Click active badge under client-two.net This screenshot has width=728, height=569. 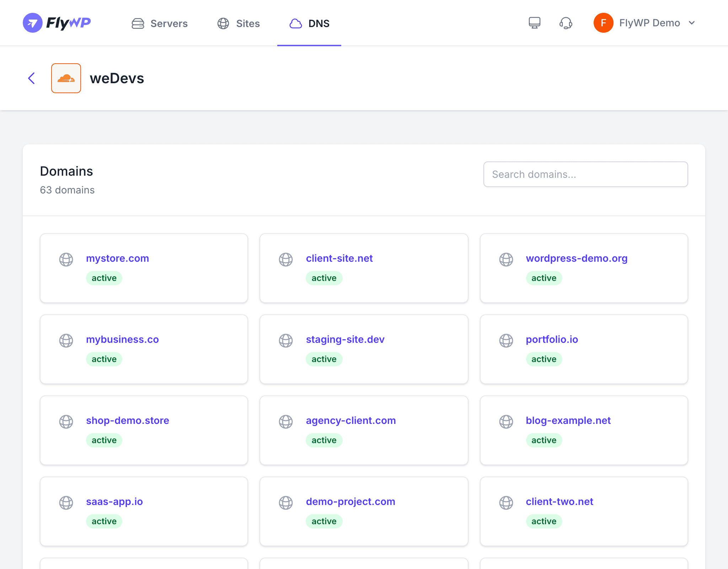click(544, 521)
